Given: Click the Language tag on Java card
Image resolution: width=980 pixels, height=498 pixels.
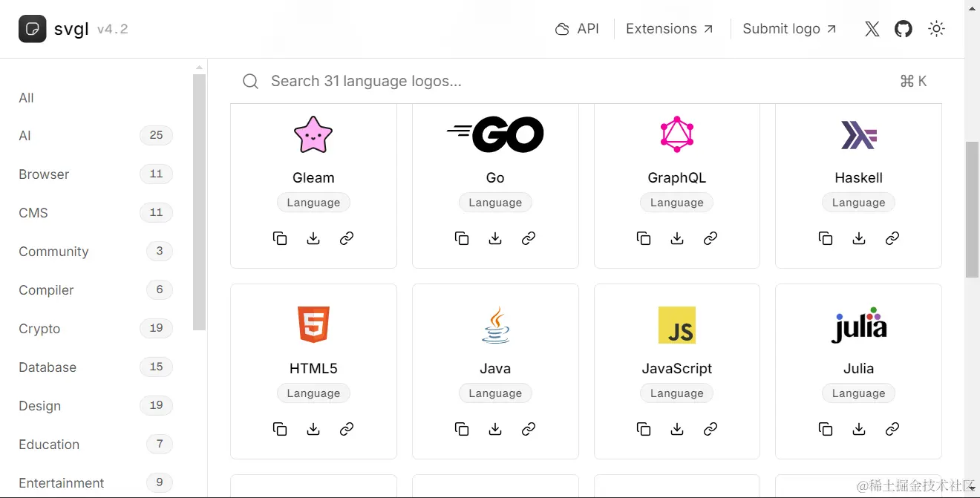Looking at the screenshot, I should click(495, 393).
